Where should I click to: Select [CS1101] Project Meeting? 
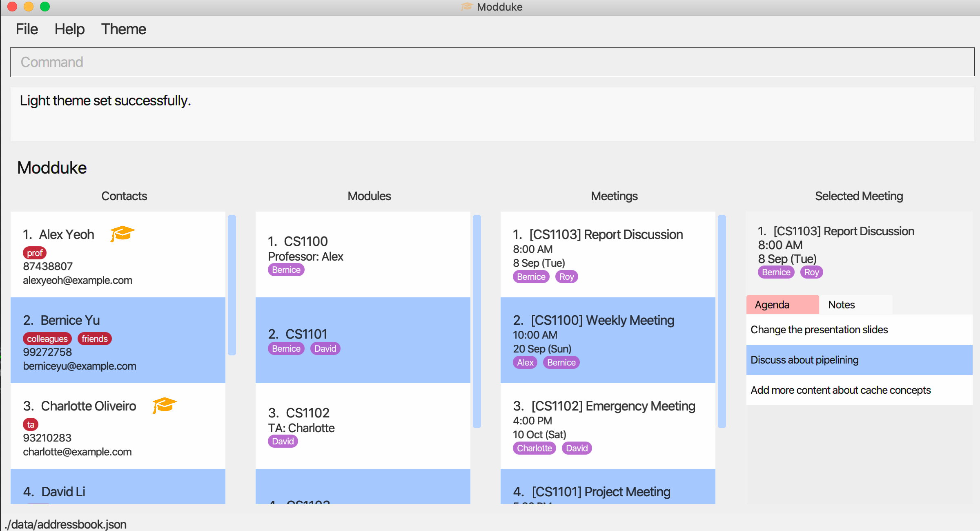coord(608,486)
